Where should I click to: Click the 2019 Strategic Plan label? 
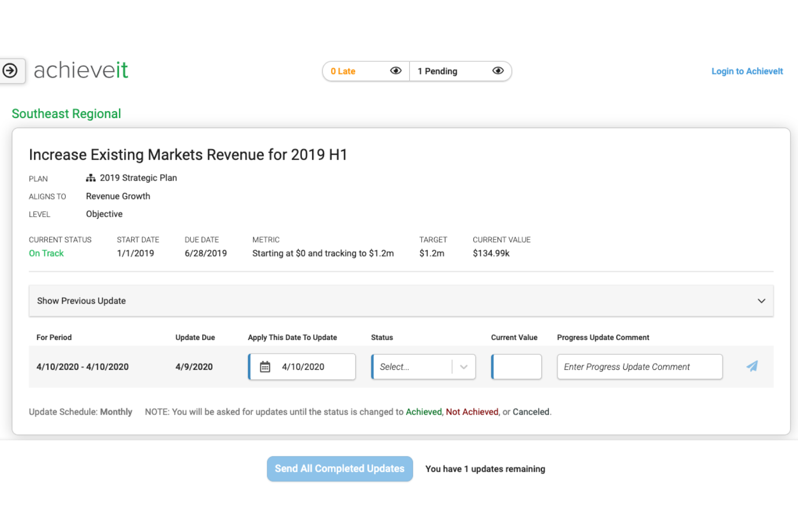138,177
